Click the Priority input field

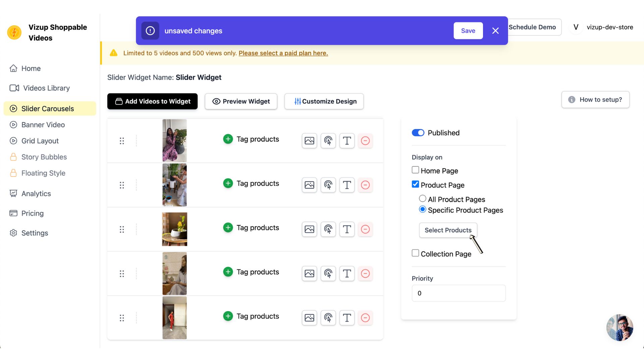pos(458,293)
